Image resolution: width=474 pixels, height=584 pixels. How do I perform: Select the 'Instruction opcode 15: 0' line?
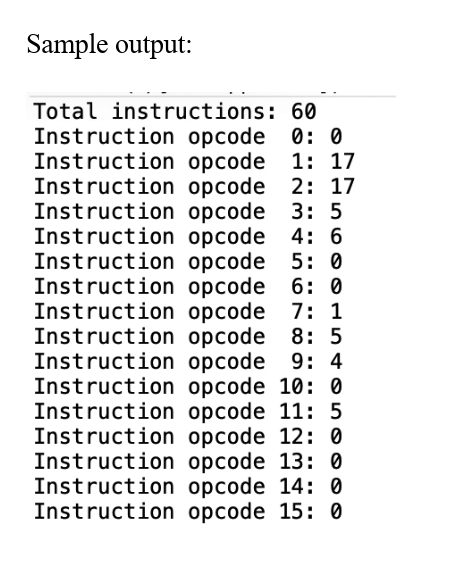(188, 511)
